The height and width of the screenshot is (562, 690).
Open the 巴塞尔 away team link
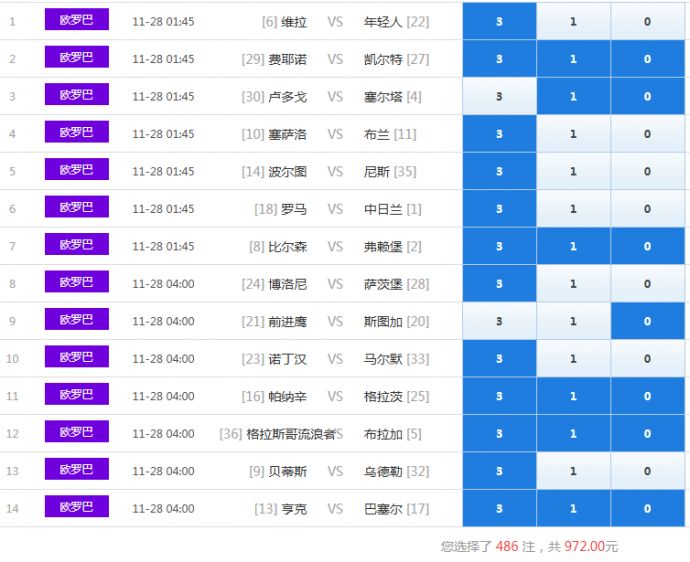(x=383, y=509)
